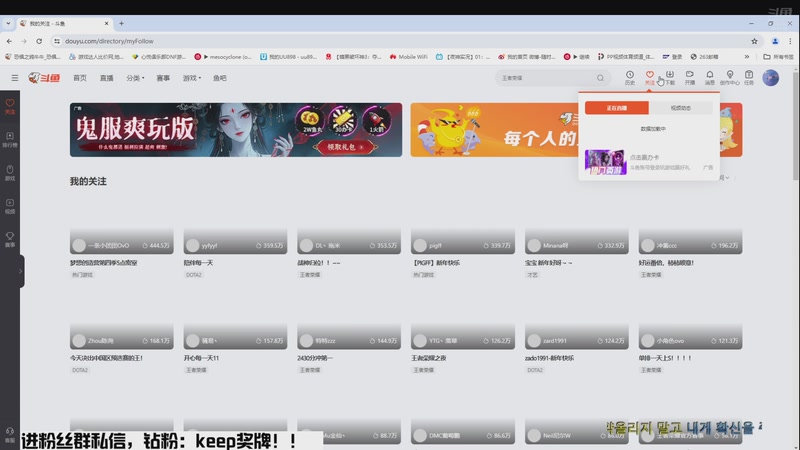Go to 赛事 in nav

click(163, 78)
